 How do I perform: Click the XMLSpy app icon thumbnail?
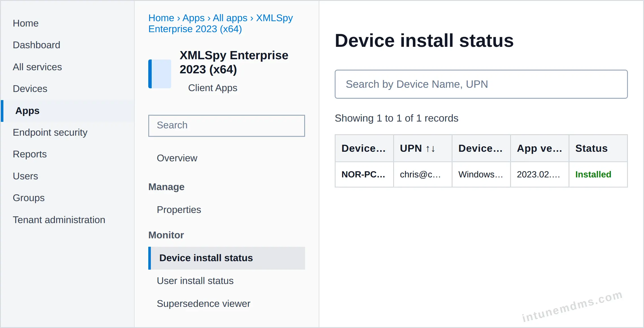pyautogui.click(x=160, y=74)
